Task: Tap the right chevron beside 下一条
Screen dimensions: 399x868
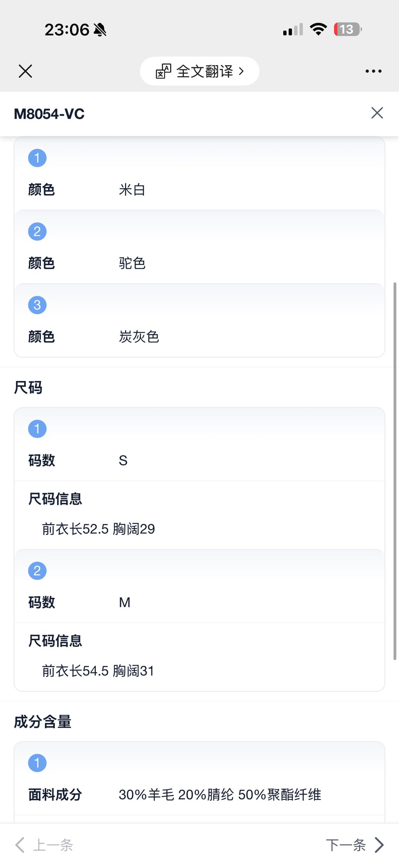Action: (379, 845)
